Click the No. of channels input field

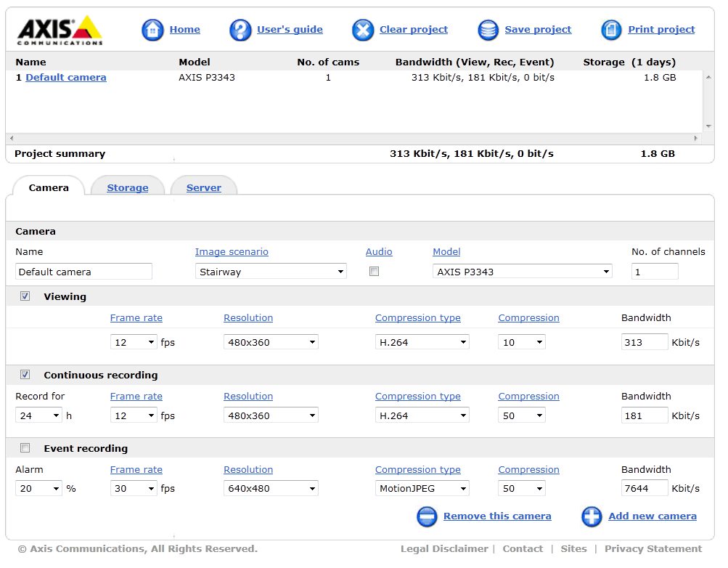pos(655,272)
